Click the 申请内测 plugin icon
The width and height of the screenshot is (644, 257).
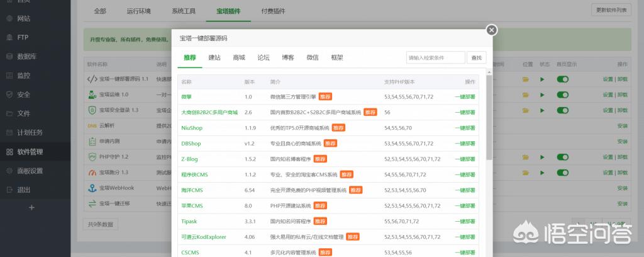[x=92, y=142]
